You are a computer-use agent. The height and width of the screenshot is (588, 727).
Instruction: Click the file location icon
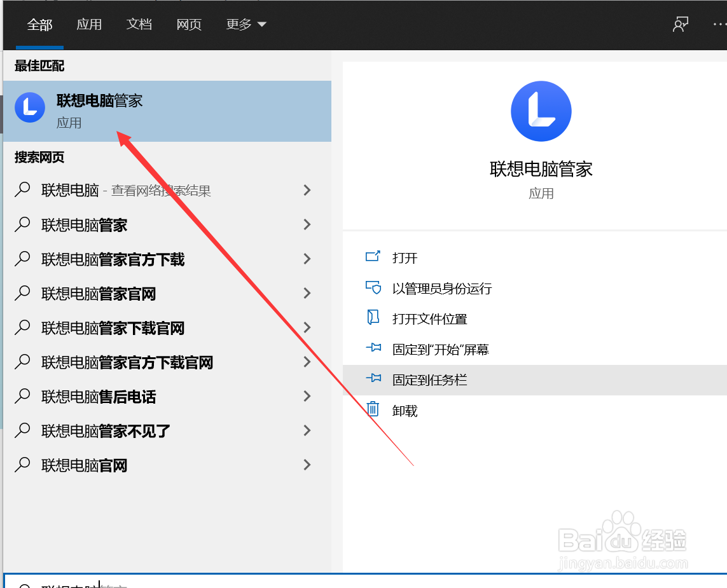click(x=373, y=317)
